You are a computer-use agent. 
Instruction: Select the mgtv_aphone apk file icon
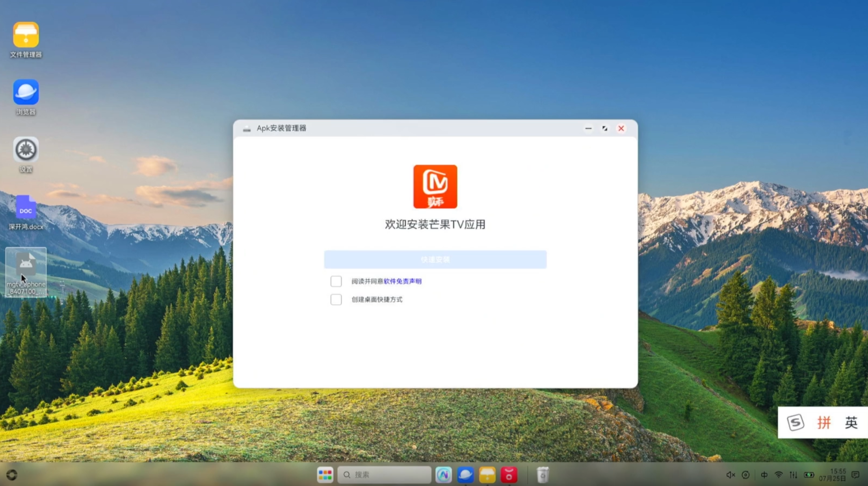click(26, 272)
